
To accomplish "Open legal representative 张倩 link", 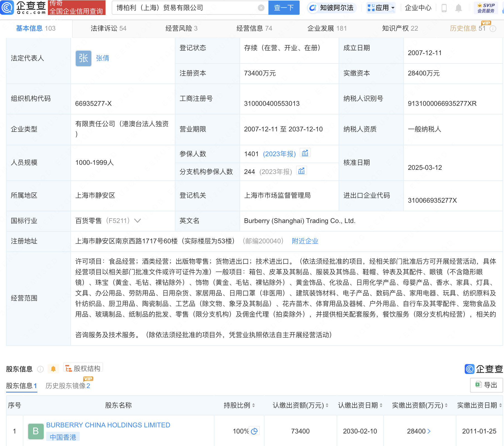I will click(103, 58).
